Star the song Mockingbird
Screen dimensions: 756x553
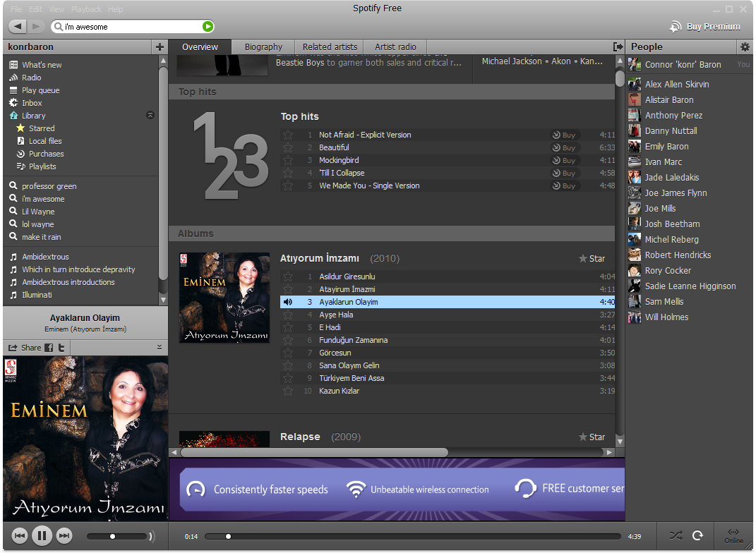click(x=288, y=161)
